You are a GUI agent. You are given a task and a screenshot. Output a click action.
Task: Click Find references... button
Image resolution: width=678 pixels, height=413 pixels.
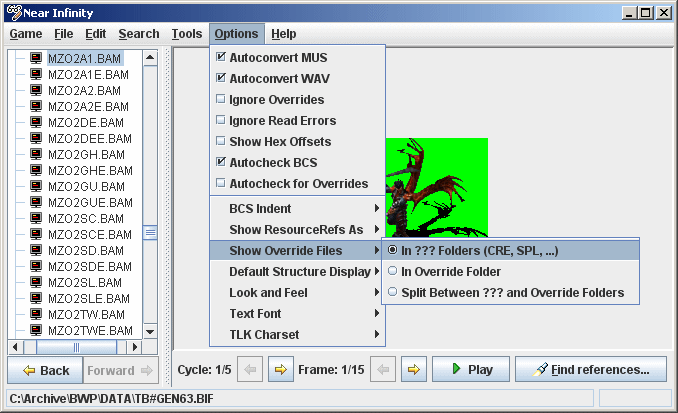[x=591, y=369]
